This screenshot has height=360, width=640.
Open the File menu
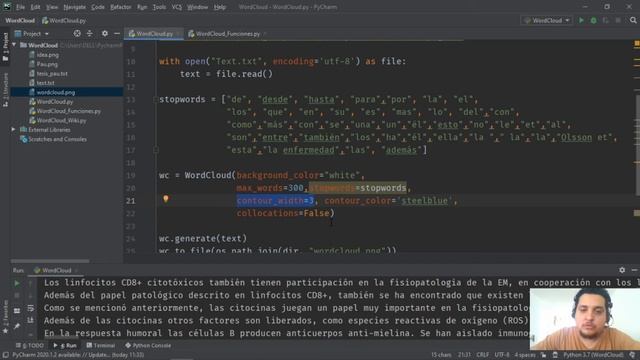(20, 7)
